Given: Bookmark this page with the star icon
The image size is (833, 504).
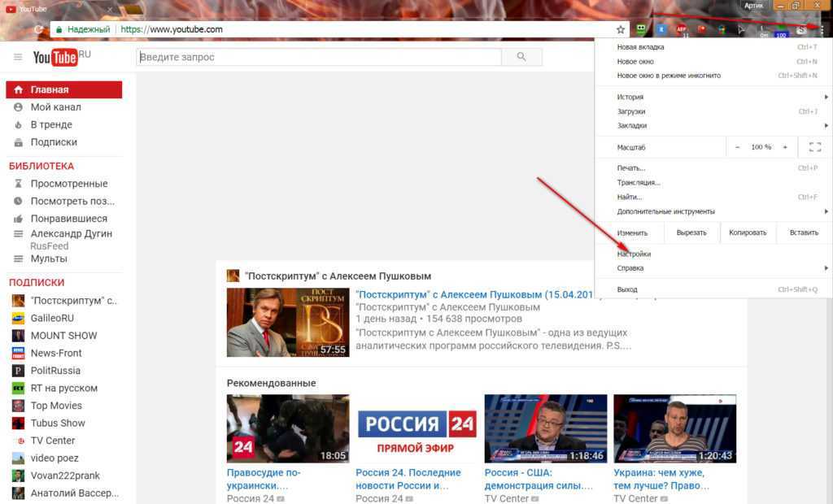Looking at the screenshot, I should (x=621, y=29).
